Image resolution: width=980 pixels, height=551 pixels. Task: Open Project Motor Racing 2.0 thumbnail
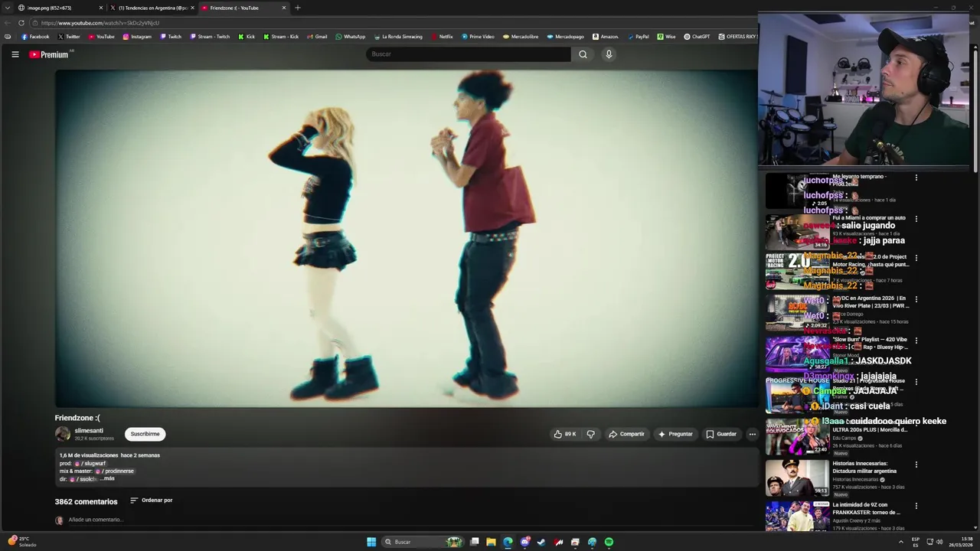(x=797, y=272)
